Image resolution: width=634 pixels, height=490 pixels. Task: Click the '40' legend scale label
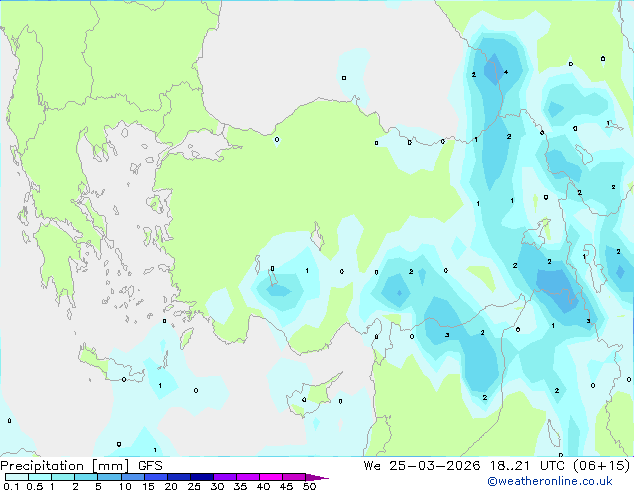263,486
